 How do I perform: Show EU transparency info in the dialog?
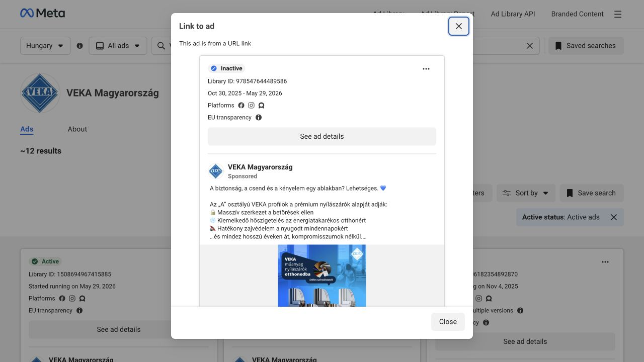(259, 118)
